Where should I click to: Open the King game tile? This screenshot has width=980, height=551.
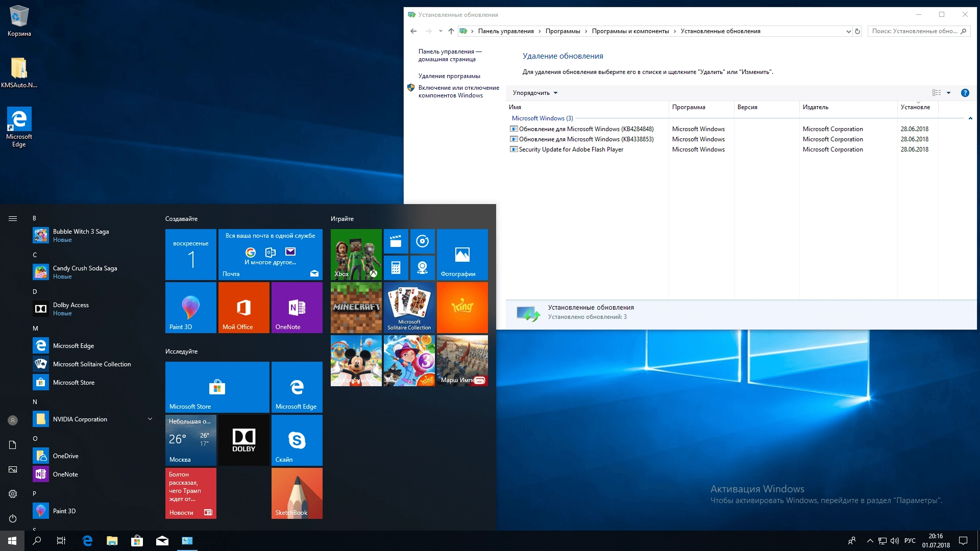point(462,308)
